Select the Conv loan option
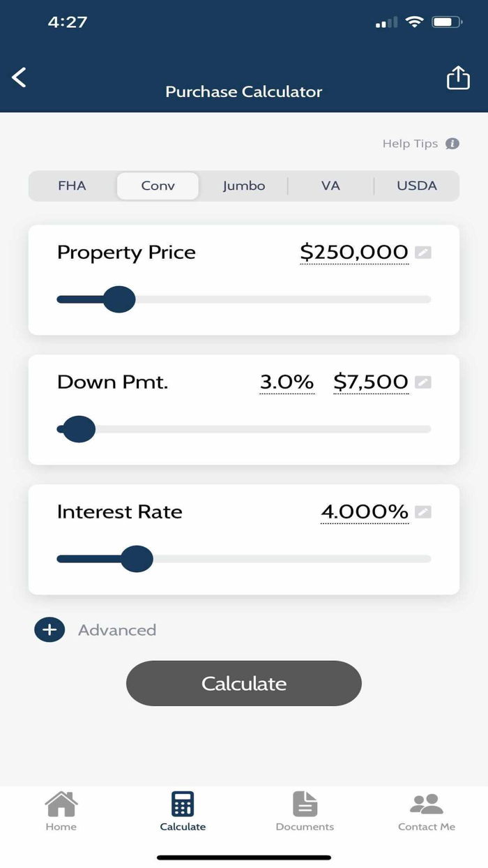The image size is (488, 868). pos(158,186)
